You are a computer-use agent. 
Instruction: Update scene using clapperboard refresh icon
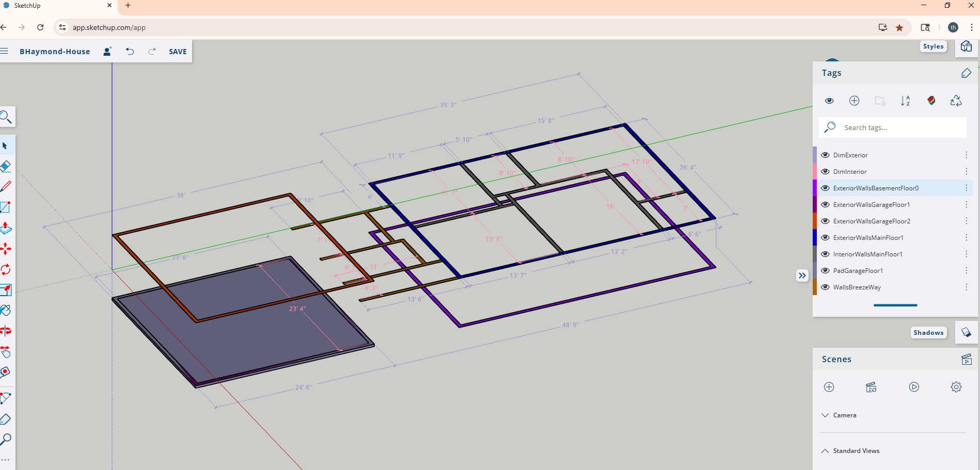pyautogui.click(x=871, y=387)
